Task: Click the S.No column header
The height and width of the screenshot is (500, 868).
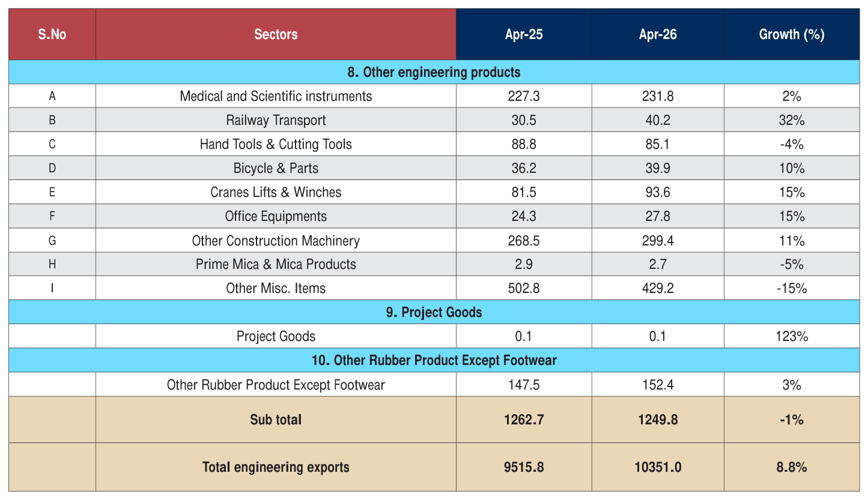Action: [x=52, y=34]
